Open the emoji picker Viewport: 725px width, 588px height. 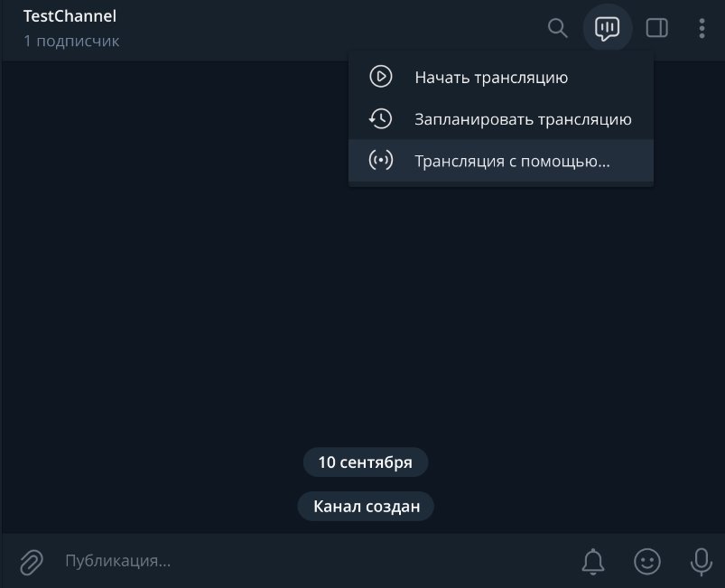647,561
